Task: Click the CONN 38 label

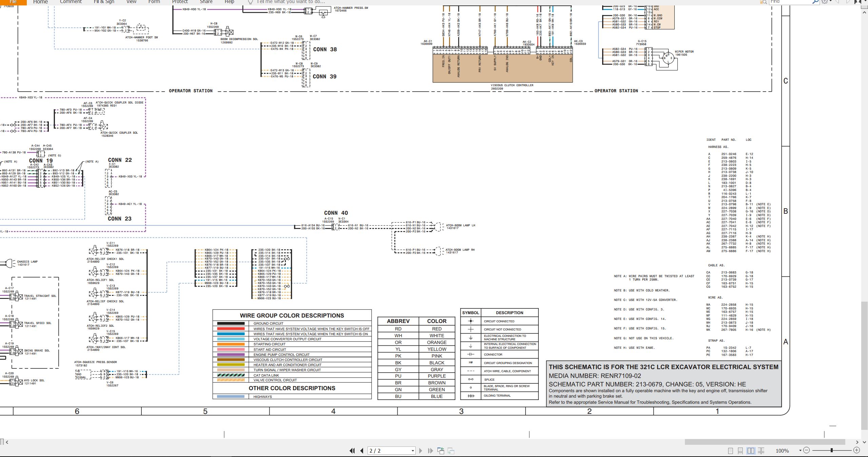Action: point(325,49)
